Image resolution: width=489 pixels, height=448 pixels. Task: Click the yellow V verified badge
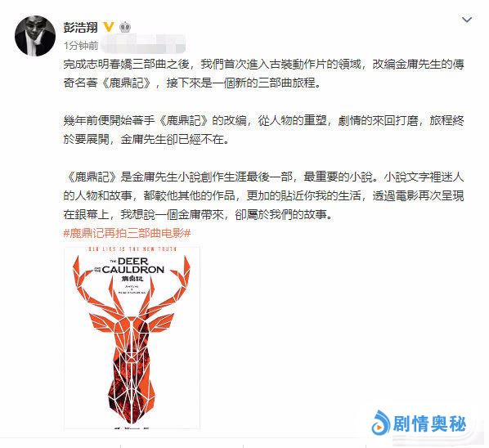pos(109,27)
